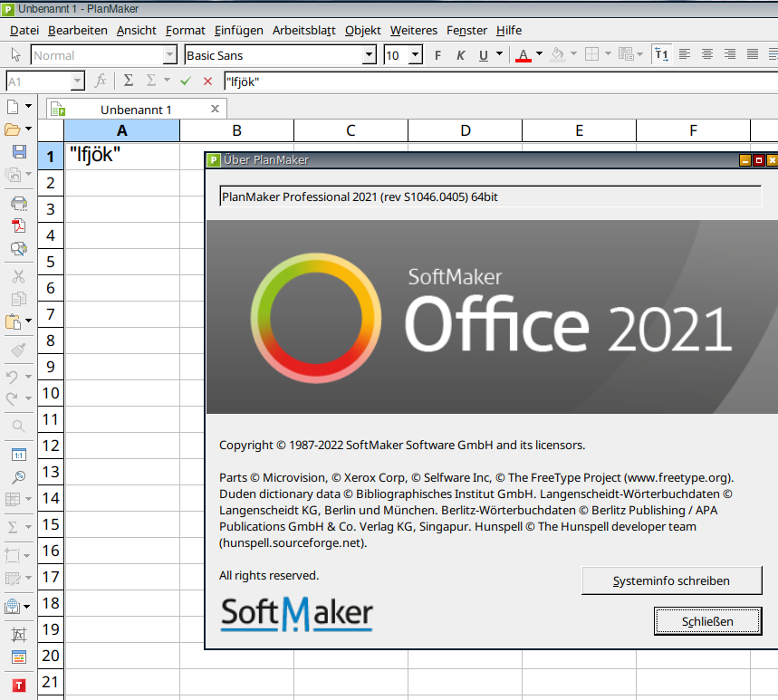Open the Arbeitsblatt menu
778x700 pixels.
click(x=304, y=30)
